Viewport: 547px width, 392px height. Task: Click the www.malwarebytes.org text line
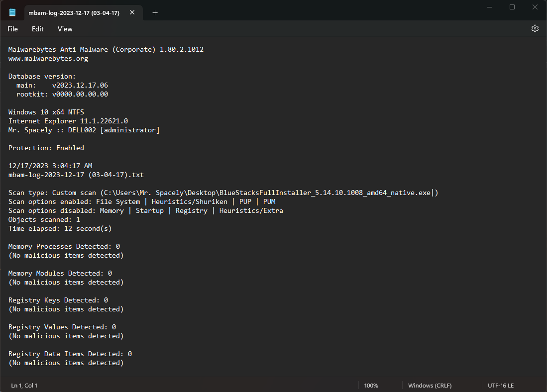click(x=48, y=59)
